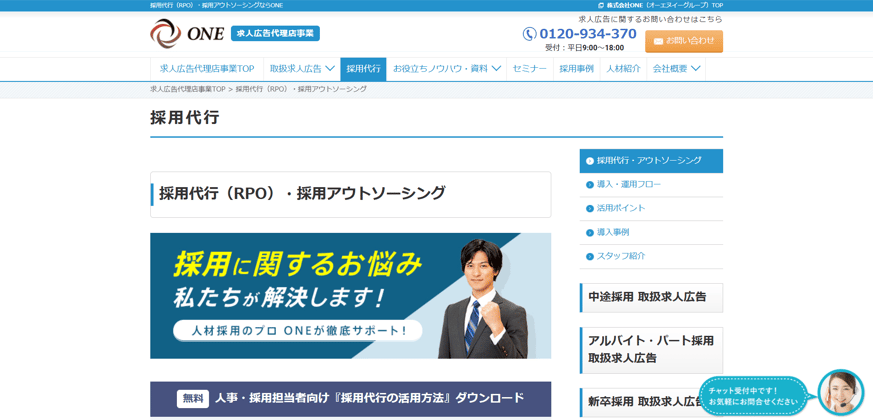Click the お問い合わせ orange button
Viewport: 873px width, 420px height.
[x=684, y=41]
